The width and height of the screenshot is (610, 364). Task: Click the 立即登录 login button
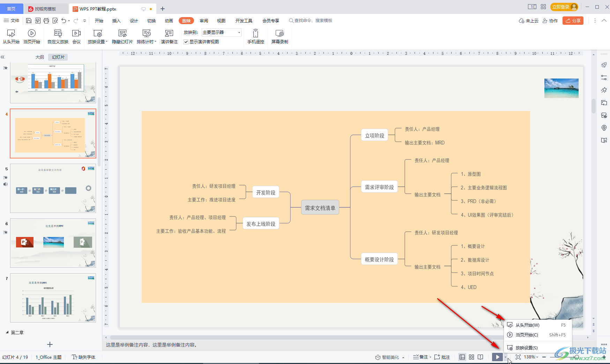pyautogui.click(x=564, y=7)
